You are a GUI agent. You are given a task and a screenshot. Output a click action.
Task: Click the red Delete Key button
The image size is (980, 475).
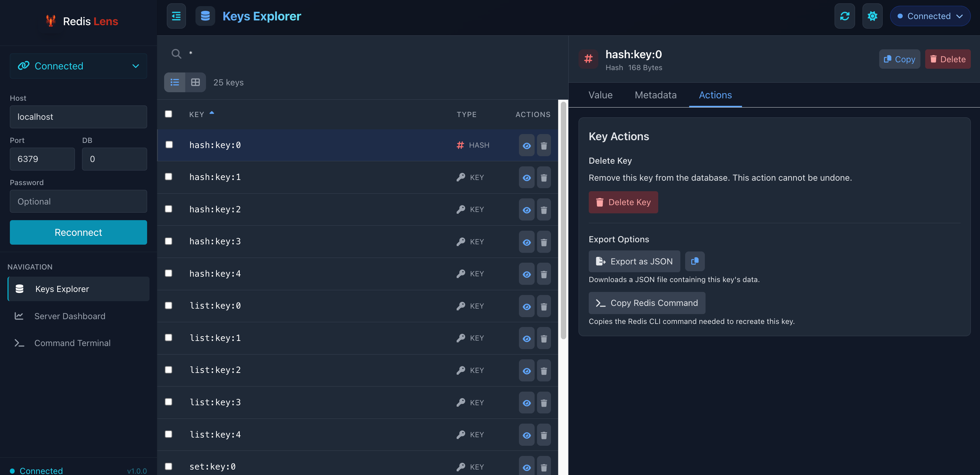(623, 202)
